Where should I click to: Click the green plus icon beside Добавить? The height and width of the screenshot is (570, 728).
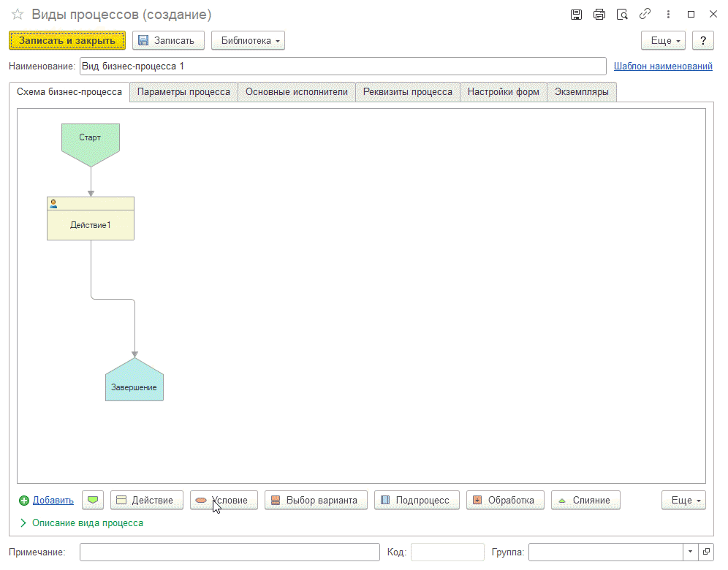click(24, 501)
